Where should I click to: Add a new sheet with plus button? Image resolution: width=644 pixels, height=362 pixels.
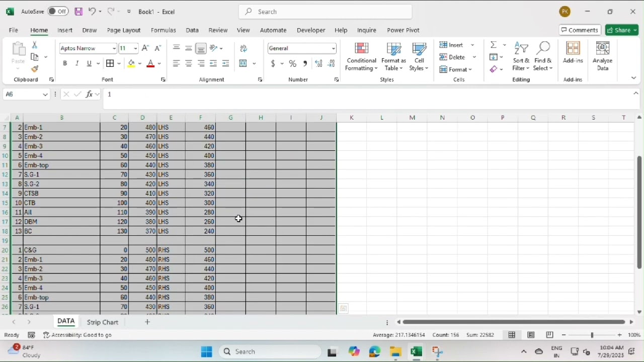click(147, 322)
